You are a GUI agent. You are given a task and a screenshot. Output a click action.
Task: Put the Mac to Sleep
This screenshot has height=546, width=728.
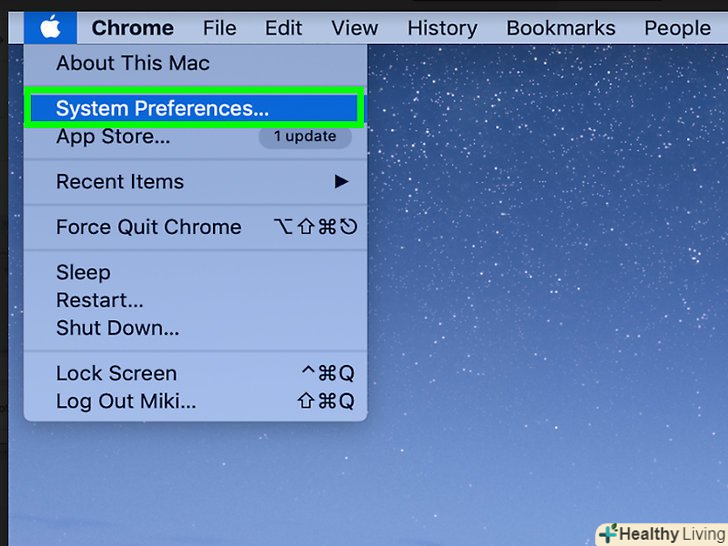click(x=195, y=272)
